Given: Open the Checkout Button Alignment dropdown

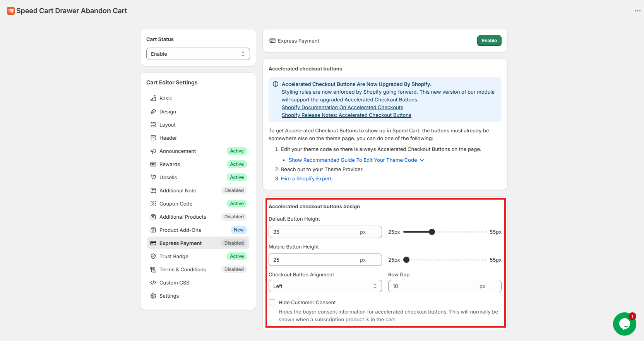Looking at the screenshot, I should coord(325,286).
